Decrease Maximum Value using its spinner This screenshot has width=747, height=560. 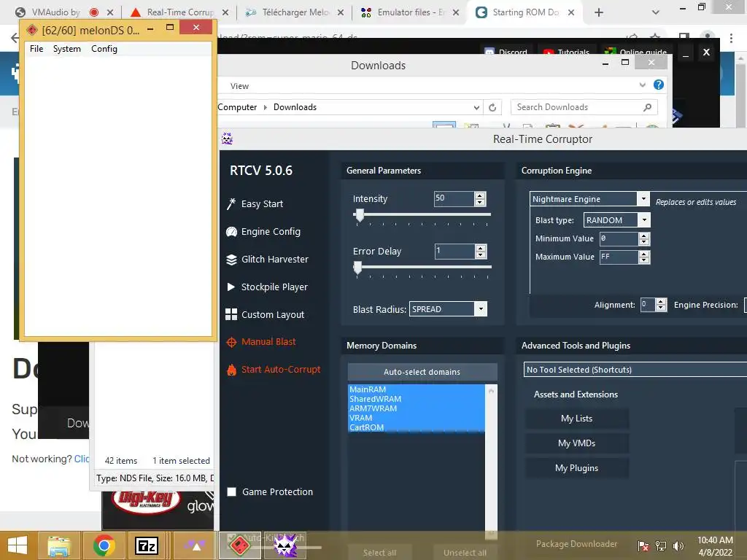pos(644,260)
